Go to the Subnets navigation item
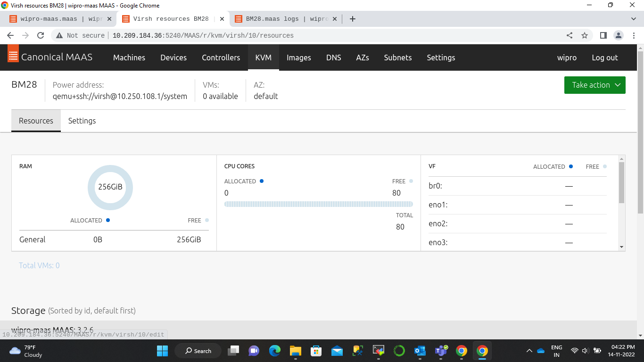 tap(397, 58)
